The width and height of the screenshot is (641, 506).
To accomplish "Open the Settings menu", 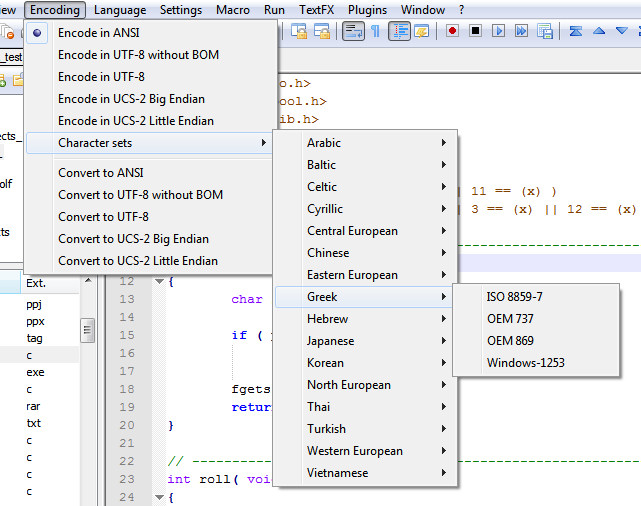I will point(181,10).
